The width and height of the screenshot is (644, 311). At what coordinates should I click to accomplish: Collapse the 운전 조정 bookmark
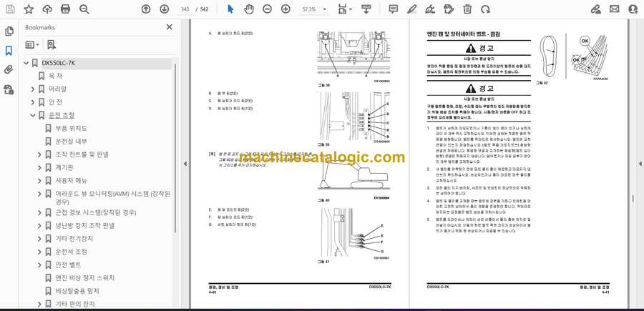point(33,115)
